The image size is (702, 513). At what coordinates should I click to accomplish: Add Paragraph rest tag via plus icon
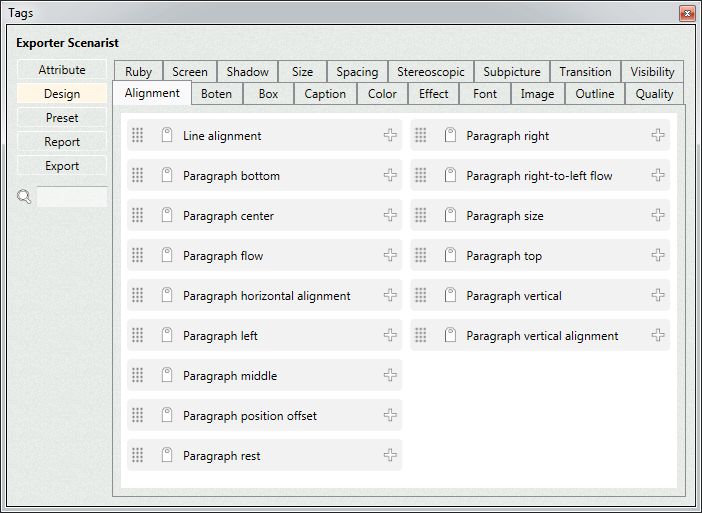(390, 454)
